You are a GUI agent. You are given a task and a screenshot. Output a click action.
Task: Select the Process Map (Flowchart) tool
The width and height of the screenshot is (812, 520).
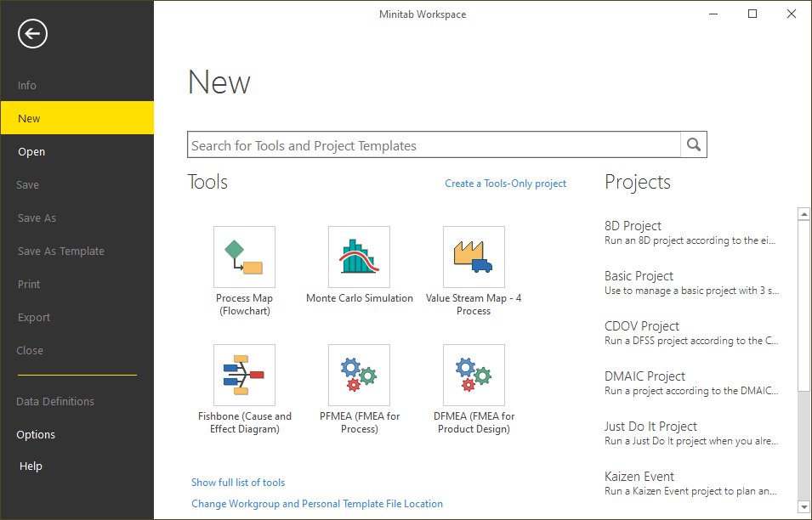pos(244,257)
